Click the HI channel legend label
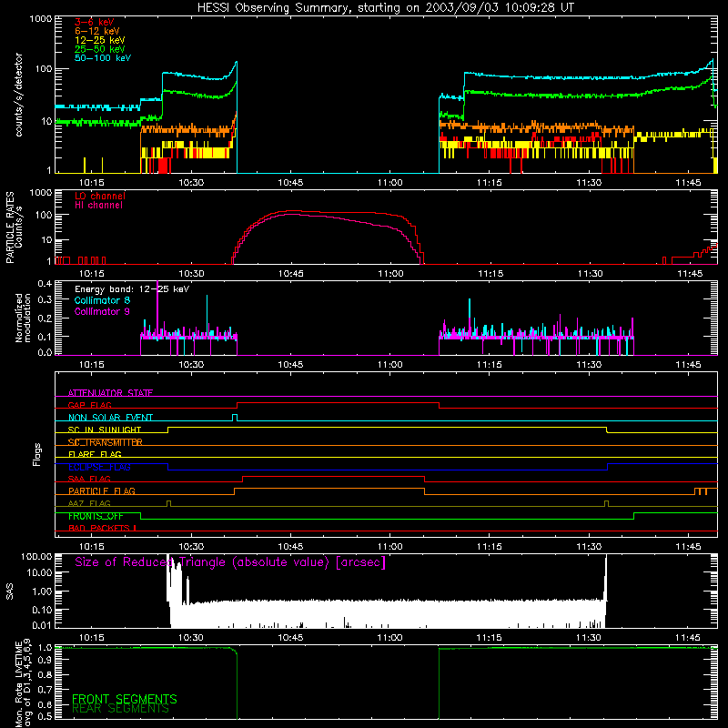Screen dimensions: 728x728 point(99,205)
